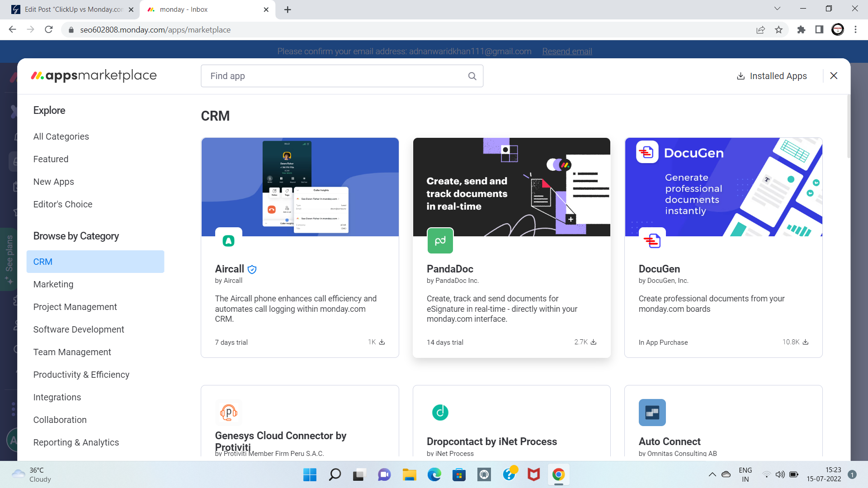This screenshot has height=488, width=868.
Task: Open File Explorer from the taskbar
Action: point(410,474)
